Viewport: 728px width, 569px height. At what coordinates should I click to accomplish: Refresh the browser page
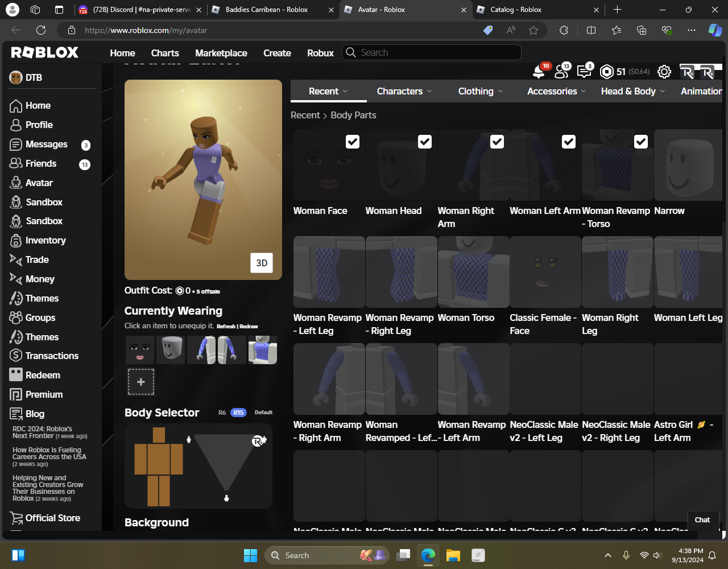[41, 30]
